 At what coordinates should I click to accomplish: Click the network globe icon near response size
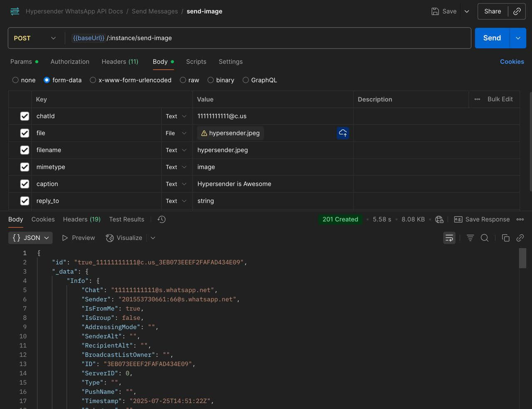439,219
